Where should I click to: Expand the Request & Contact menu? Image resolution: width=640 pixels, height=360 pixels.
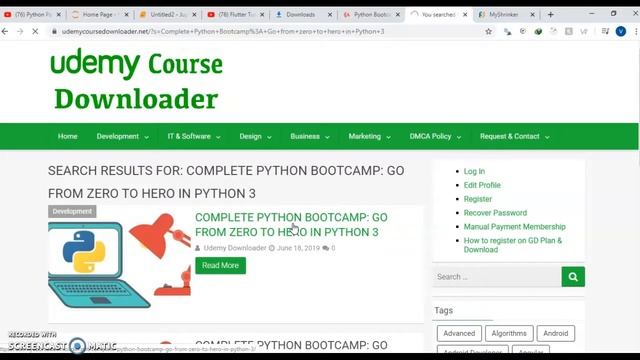click(x=514, y=136)
